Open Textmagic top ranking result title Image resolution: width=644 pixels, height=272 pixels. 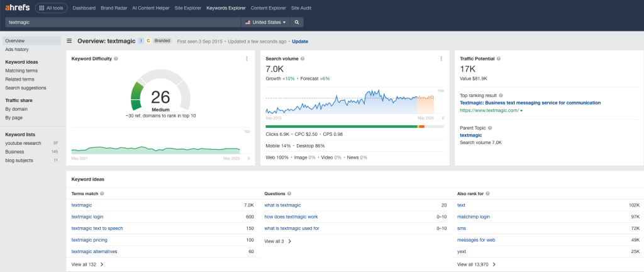click(530, 103)
